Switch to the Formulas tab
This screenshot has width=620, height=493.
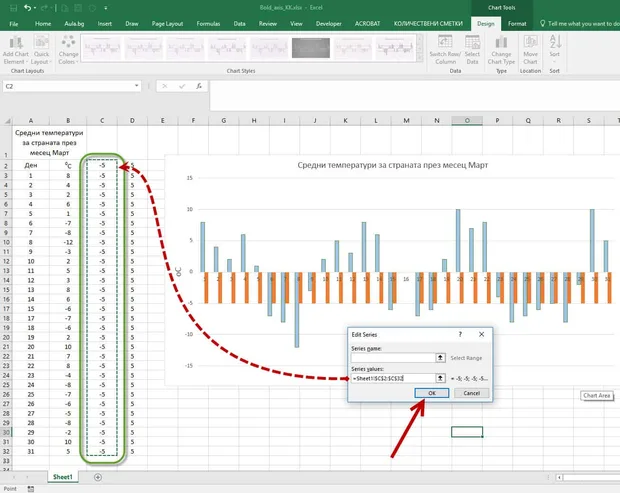pyautogui.click(x=208, y=24)
